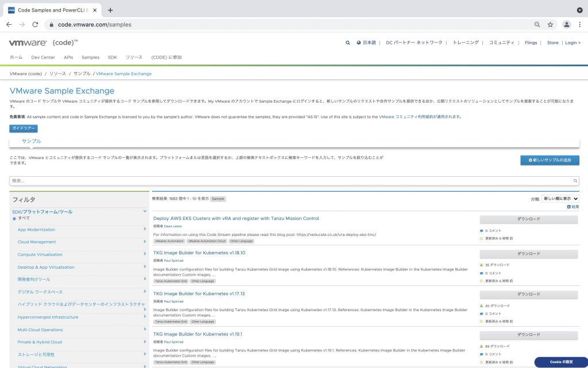Viewport: 588px width, 368px height.
Task: Click the search magnifier icon in header
Action: click(347, 42)
